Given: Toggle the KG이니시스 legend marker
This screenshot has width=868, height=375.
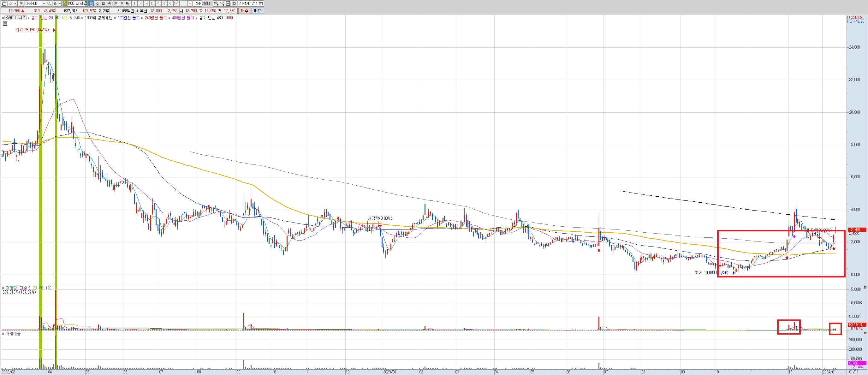Looking at the screenshot, I should point(3,18).
